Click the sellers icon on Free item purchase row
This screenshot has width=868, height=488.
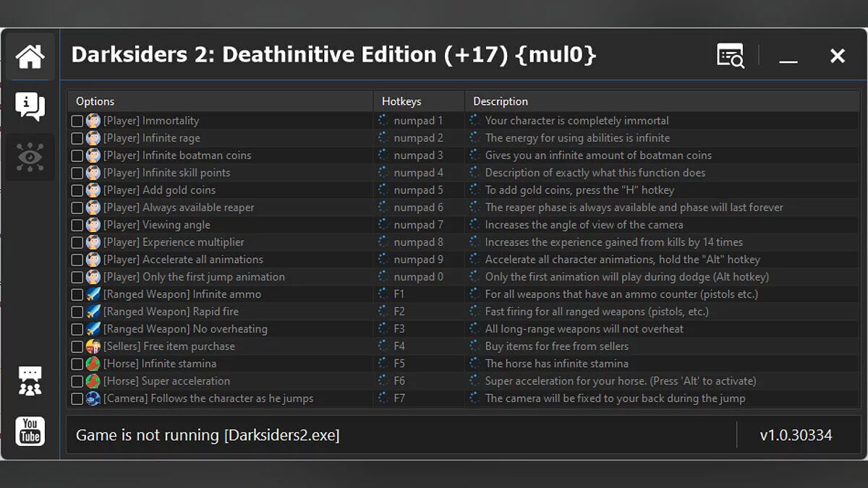click(x=93, y=346)
